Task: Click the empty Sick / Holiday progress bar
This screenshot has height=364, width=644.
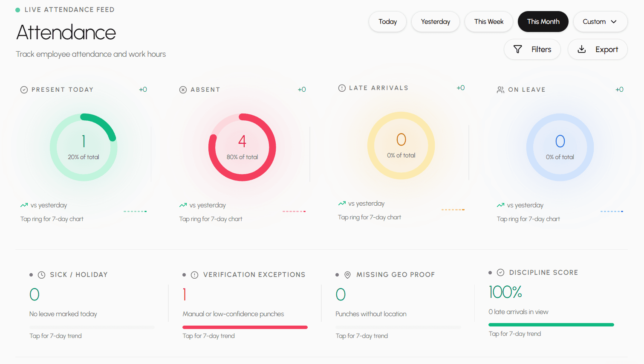Action: (92, 327)
